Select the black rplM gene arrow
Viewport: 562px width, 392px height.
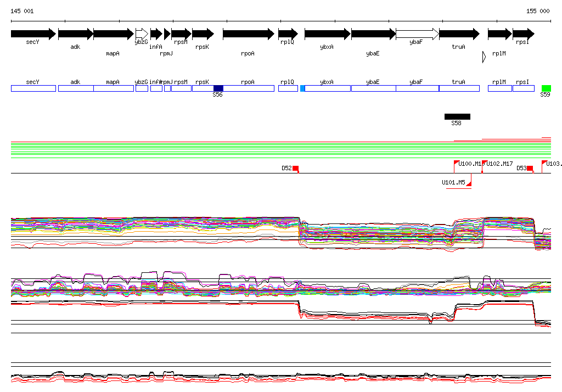pyautogui.click(x=499, y=34)
